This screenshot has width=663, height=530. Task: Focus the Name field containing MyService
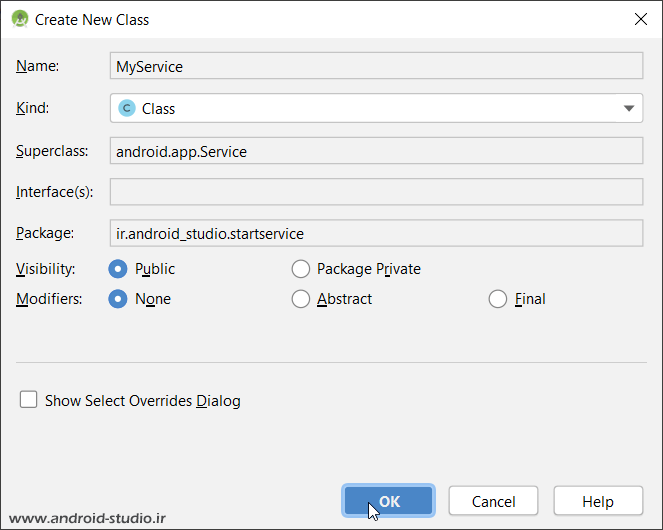(375, 66)
